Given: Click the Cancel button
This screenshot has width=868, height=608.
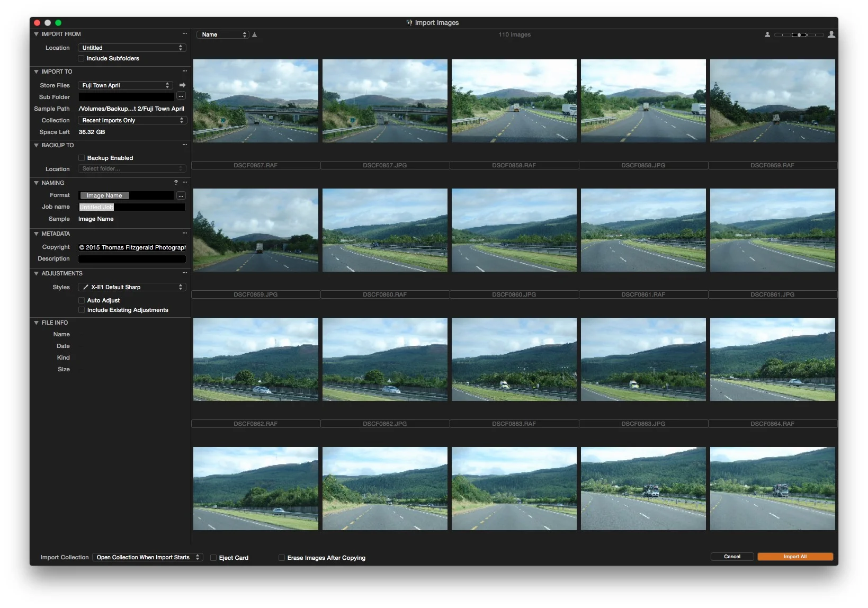Looking at the screenshot, I should pos(732,557).
